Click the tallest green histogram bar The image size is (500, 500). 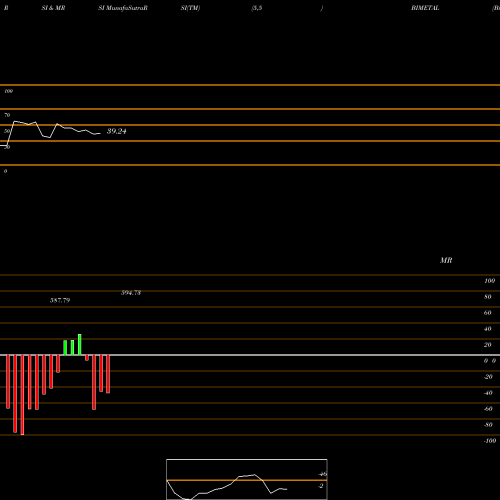point(80,345)
